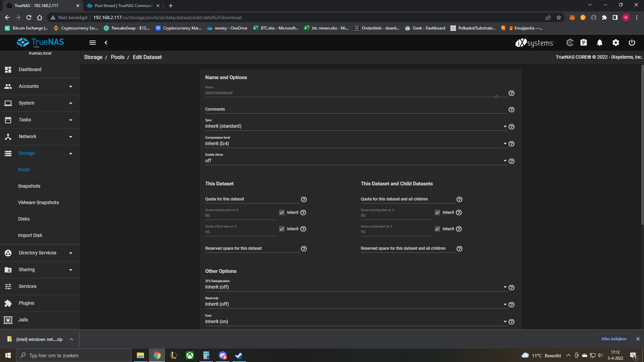644x362 pixels.
Task: Click the power icon in header
Action: (x=632, y=43)
